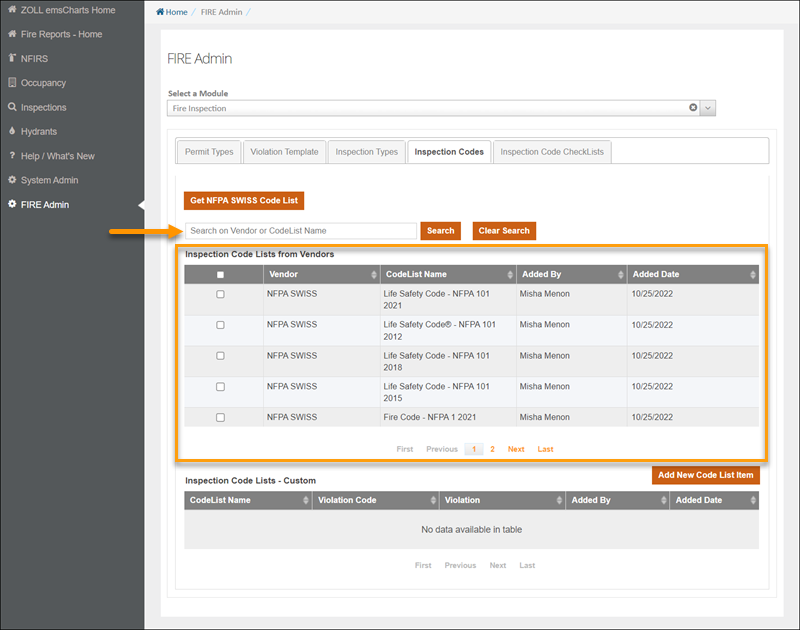Clear the Fire Inspection module selection
The height and width of the screenshot is (630, 800).
point(693,108)
